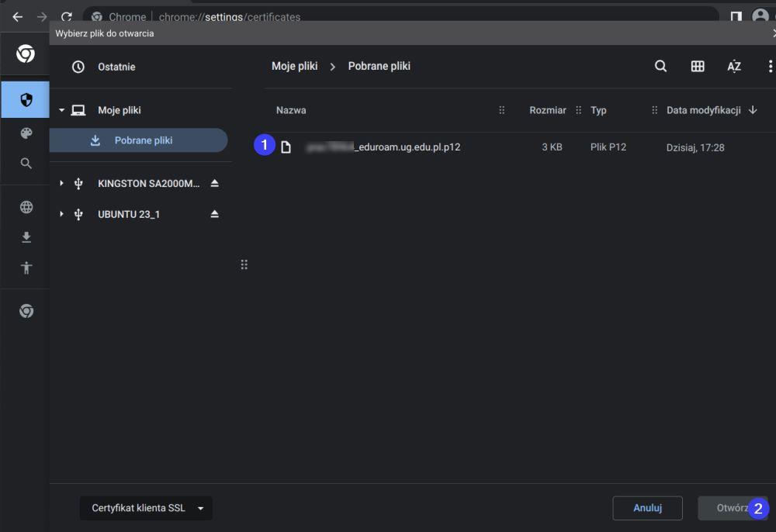Expand the KINGSTON SA2000M tree node
This screenshot has height=532, width=776.
62,184
